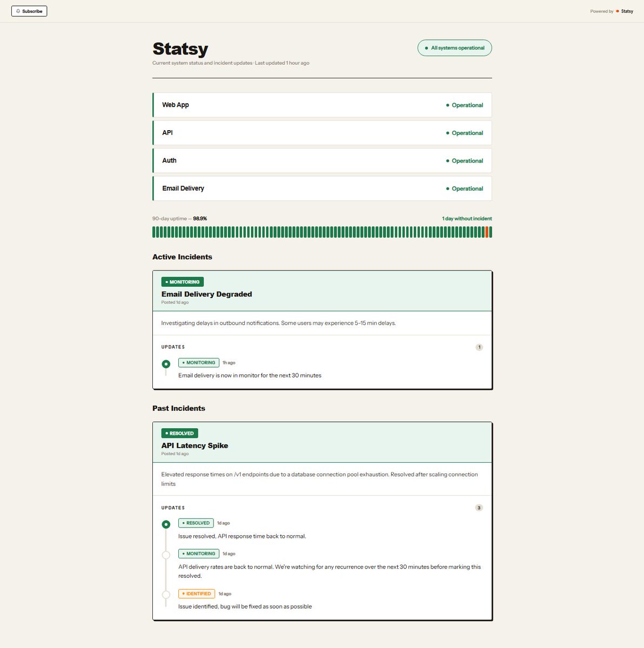The image size is (644, 648).
Task: Select the Auth component row
Action: coord(322,160)
